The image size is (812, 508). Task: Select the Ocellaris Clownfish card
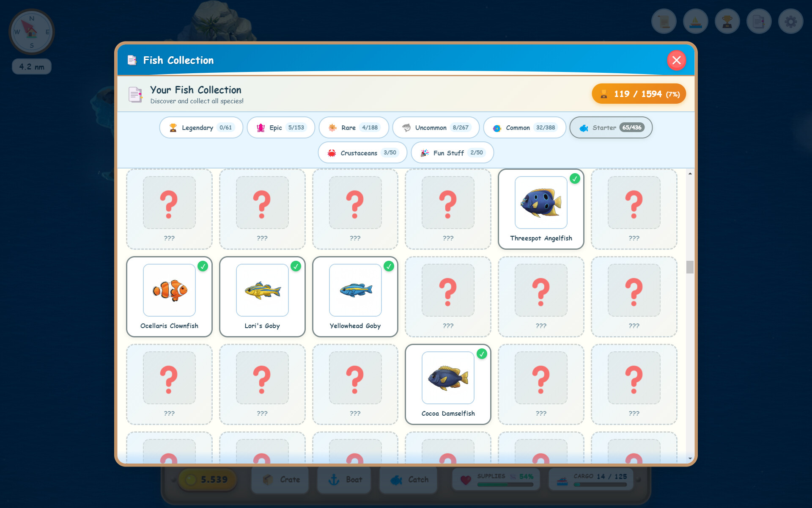[x=169, y=296]
